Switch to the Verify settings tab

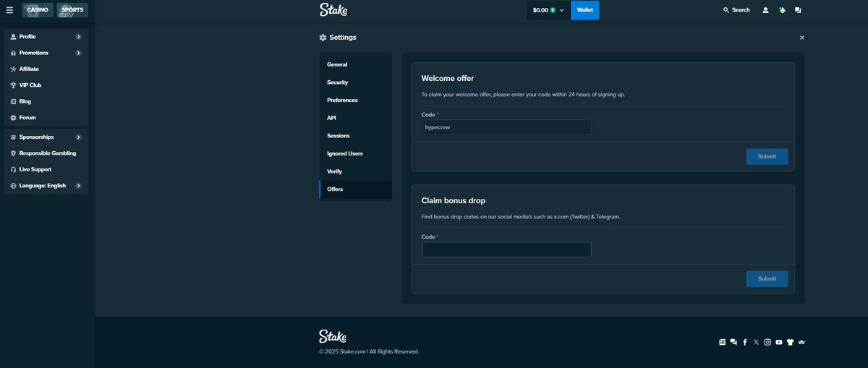[356, 171]
